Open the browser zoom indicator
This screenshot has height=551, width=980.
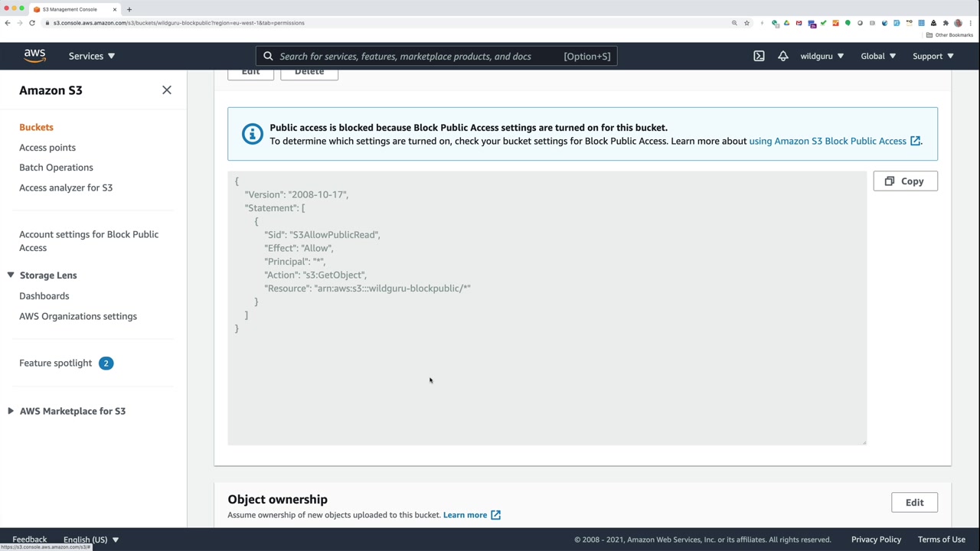point(734,23)
